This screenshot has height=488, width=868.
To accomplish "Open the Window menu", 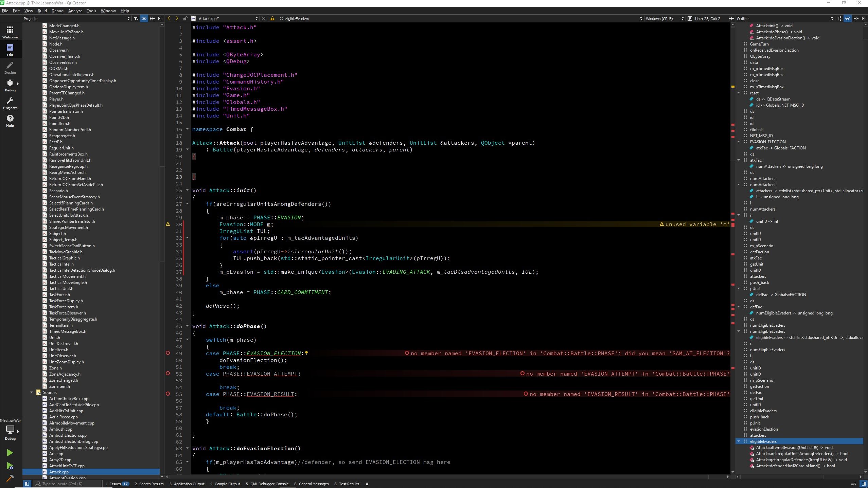I will pos(108,11).
